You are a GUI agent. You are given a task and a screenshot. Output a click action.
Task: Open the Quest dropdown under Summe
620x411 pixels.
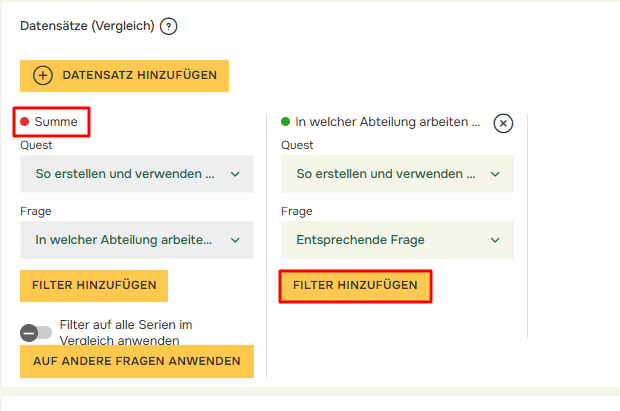(136, 174)
